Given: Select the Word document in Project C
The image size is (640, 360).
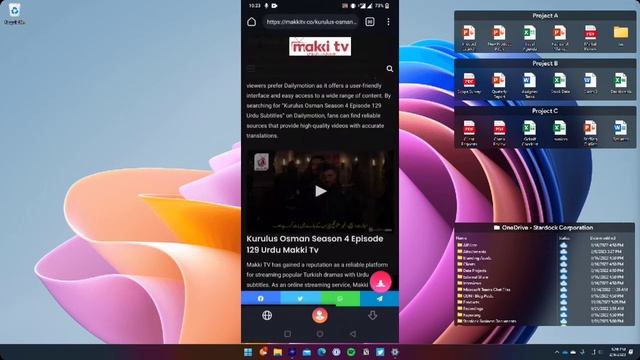Looking at the screenshot, I should tap(620, 131).
